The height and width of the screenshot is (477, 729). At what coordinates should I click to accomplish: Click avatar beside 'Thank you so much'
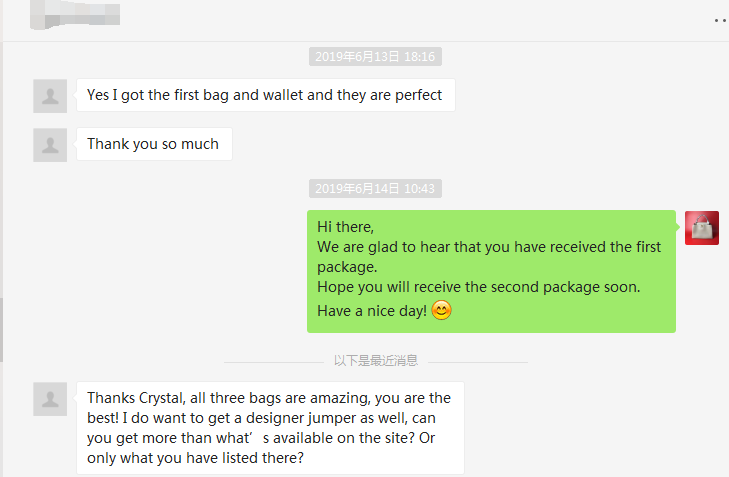[x=50, y=144]
